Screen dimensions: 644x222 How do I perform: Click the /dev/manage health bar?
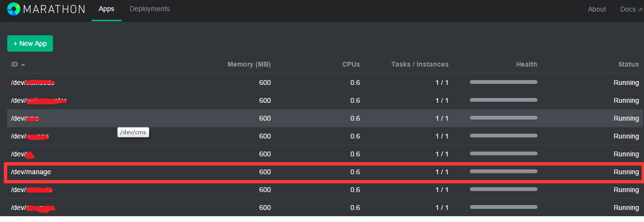point(503,171)
